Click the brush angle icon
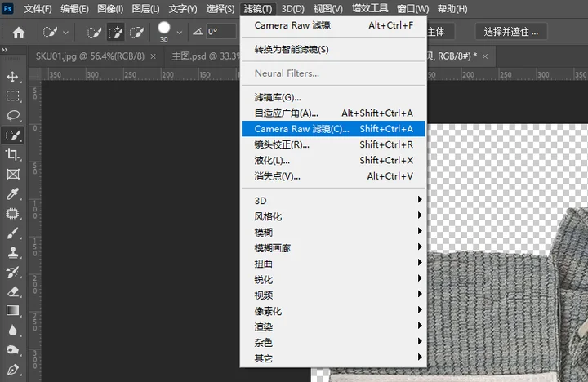The height and width of the screenshot is (382, 588). [198, 32]
